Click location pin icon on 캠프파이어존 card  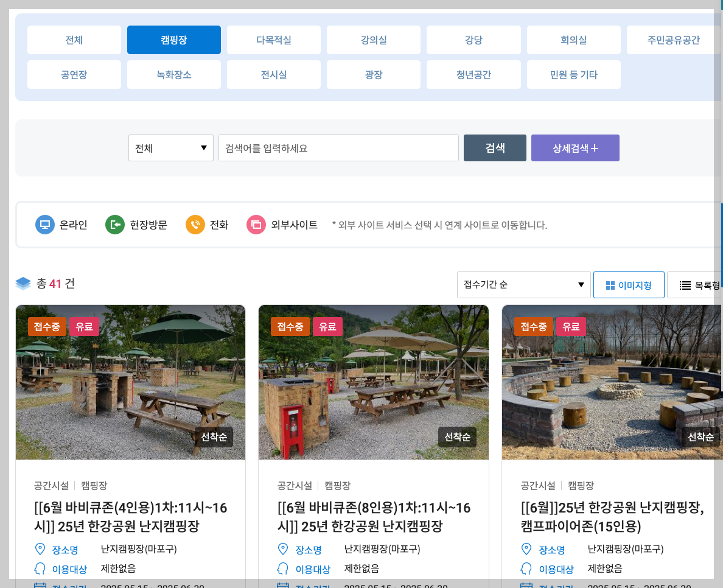tap(526, 549)
